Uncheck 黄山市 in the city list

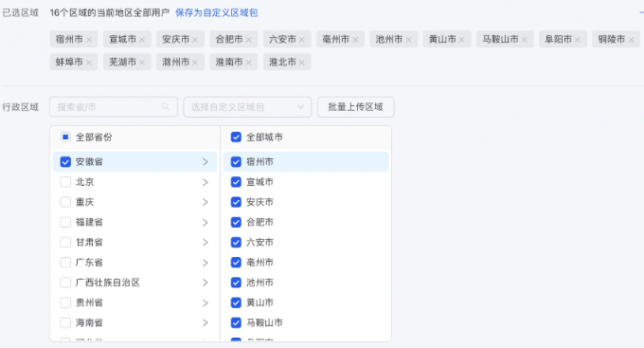(x=236, y=302)
